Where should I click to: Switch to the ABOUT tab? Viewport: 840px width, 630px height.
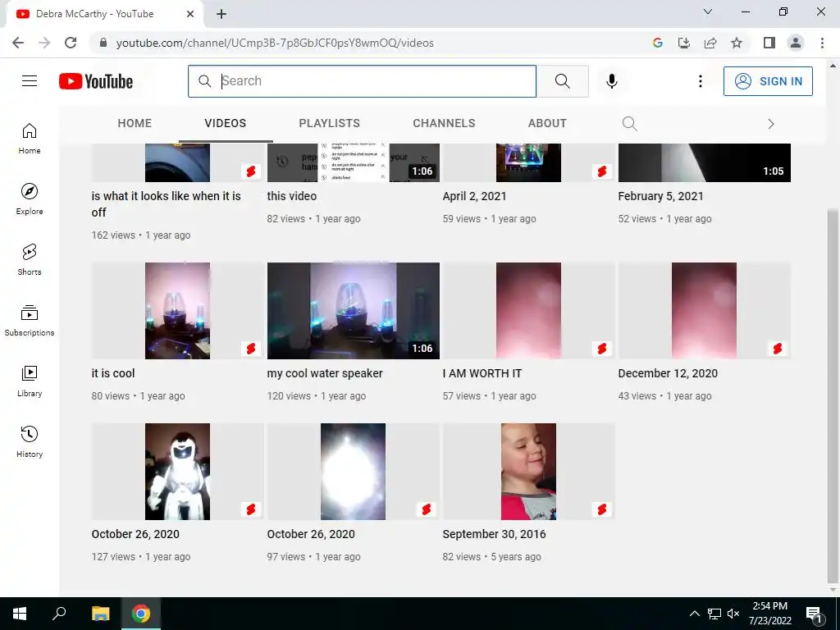pos(547,123)
